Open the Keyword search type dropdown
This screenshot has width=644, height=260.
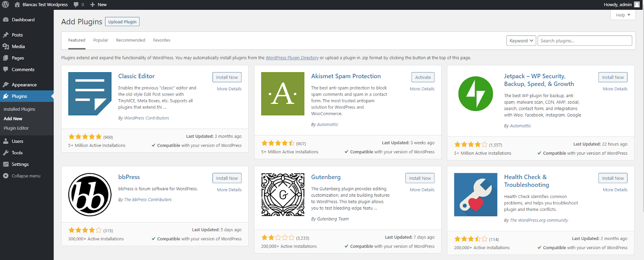click(521, 41)
